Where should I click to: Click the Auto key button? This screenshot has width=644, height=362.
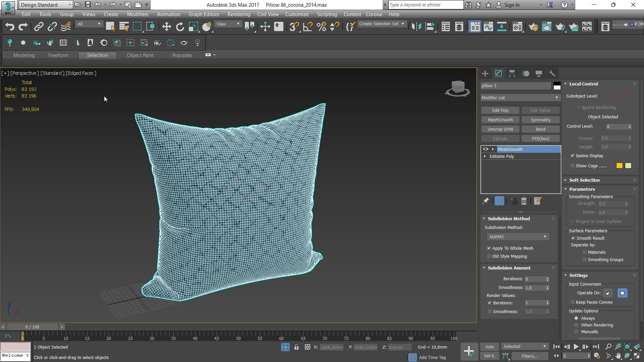click(489, 347)
